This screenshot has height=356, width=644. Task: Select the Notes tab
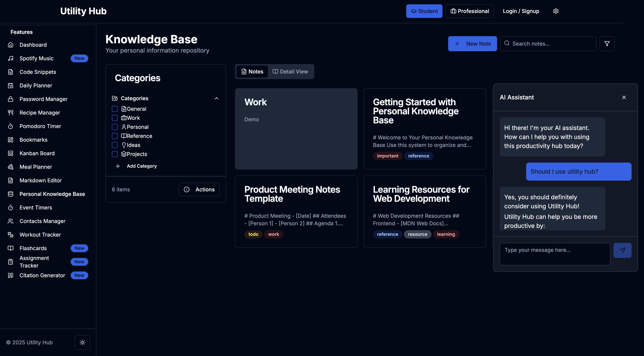[x=252, y=72]
